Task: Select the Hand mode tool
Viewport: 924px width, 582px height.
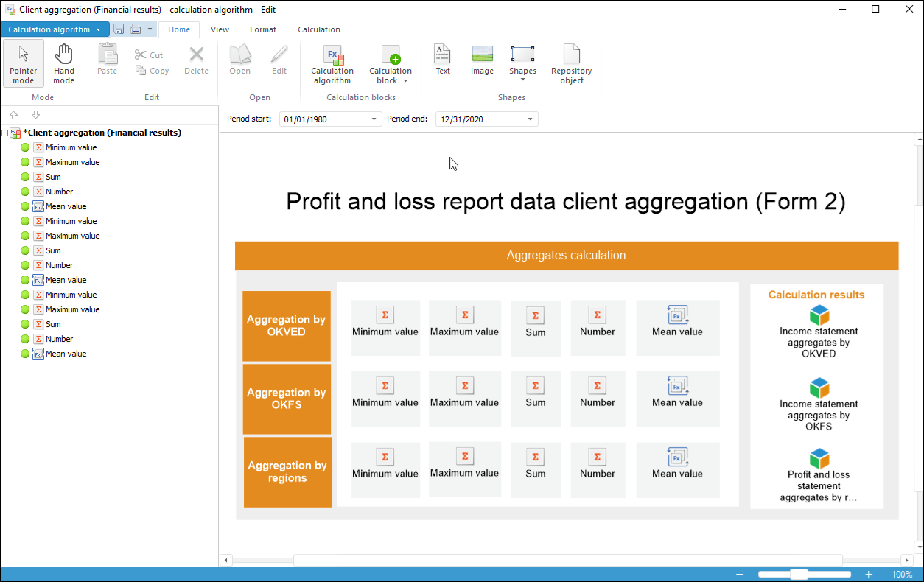Action: tap(64, 63)
